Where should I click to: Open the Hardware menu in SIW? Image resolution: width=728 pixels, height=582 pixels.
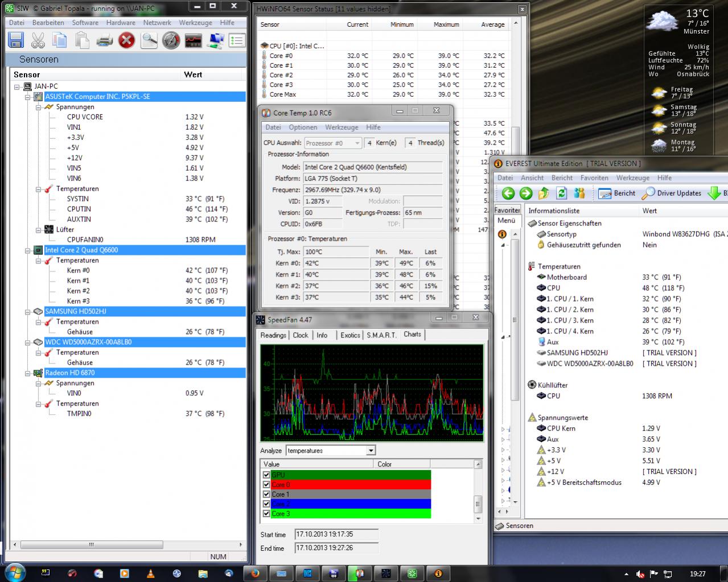[121, 23]
